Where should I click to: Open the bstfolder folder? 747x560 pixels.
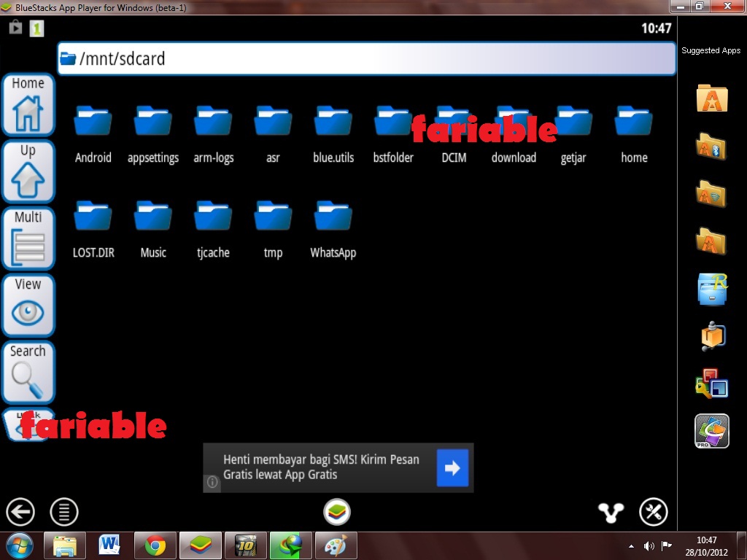coord(393,134)
